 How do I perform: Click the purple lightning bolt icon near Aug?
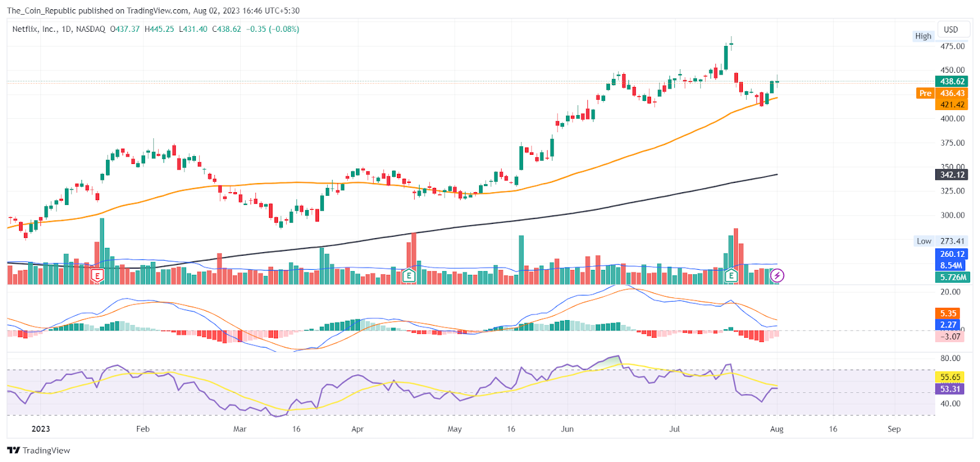pos(777,276)
